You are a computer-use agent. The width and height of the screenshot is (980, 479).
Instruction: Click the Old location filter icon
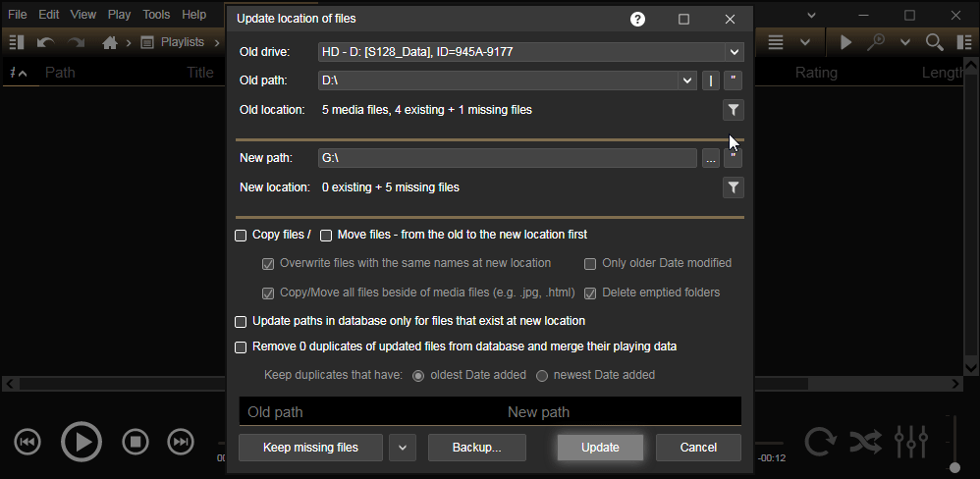[x=733, y=110]
